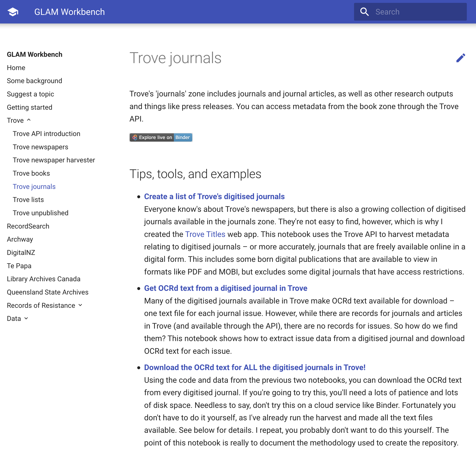The width and height of the screenshot is (476, 453).
Task: Click the Explore live on Binder badge
Action: click(x=161, y=137)
